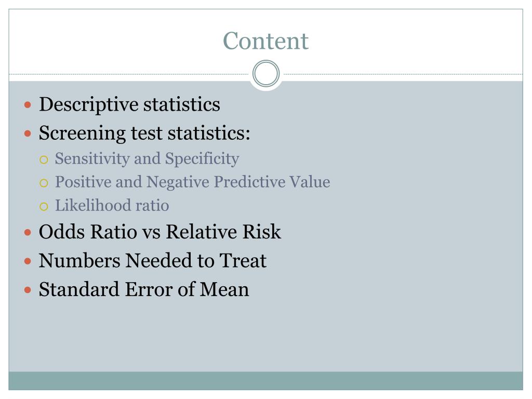Click the hollow yellow bullet before Likelihood ratio

point(44,207)
